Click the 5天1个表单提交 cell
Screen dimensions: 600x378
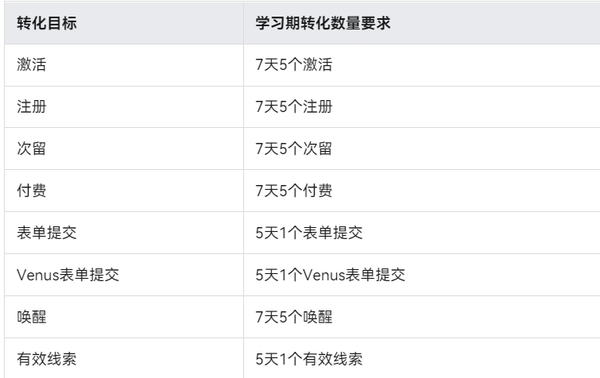(309, 233)
